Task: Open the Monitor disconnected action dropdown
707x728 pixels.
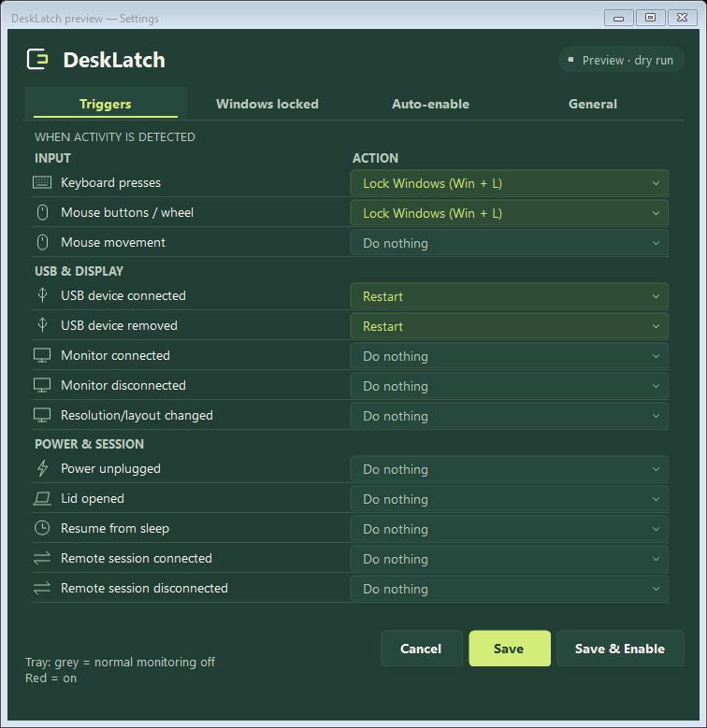Action: (509, 386)
